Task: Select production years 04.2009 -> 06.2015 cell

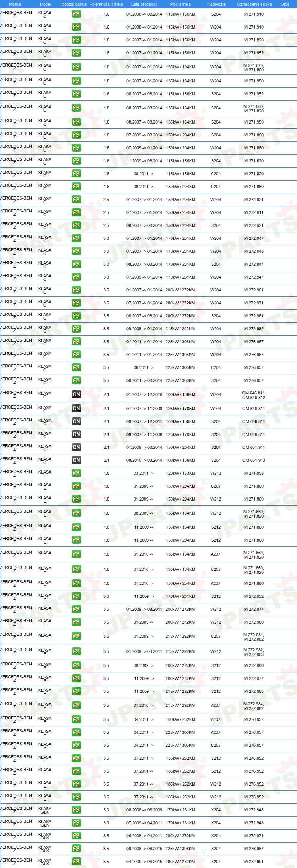Action: point(144,862)
